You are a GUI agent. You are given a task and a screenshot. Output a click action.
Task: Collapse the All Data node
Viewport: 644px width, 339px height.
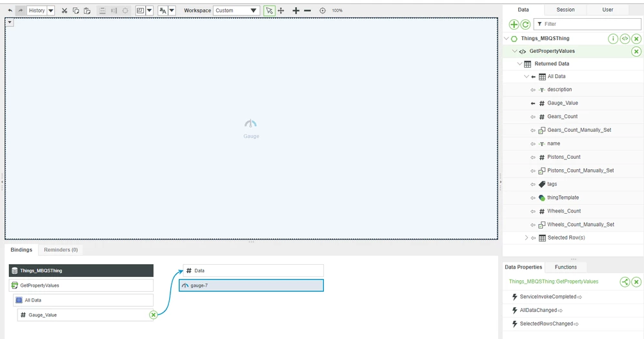pyautogui.click(x=527, y=76)
